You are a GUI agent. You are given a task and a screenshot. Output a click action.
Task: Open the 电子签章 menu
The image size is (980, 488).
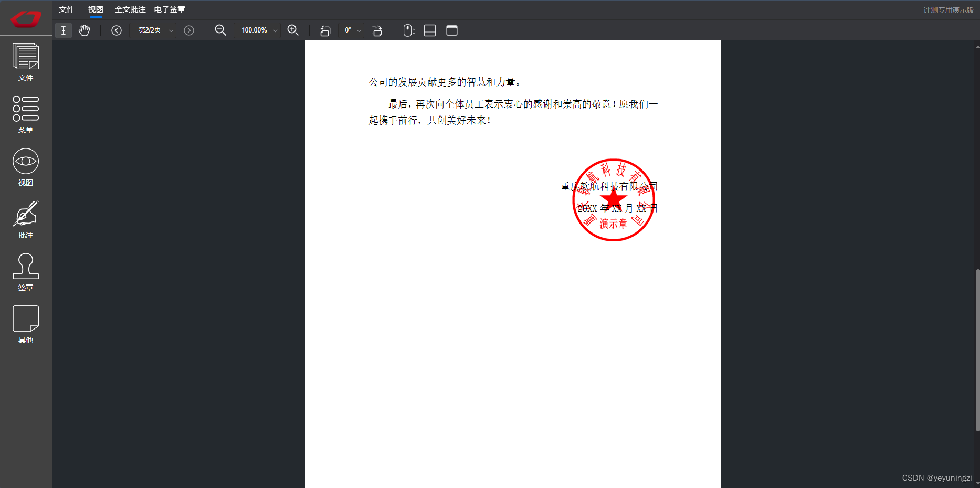pyautogui.click(x=170, y=9)
